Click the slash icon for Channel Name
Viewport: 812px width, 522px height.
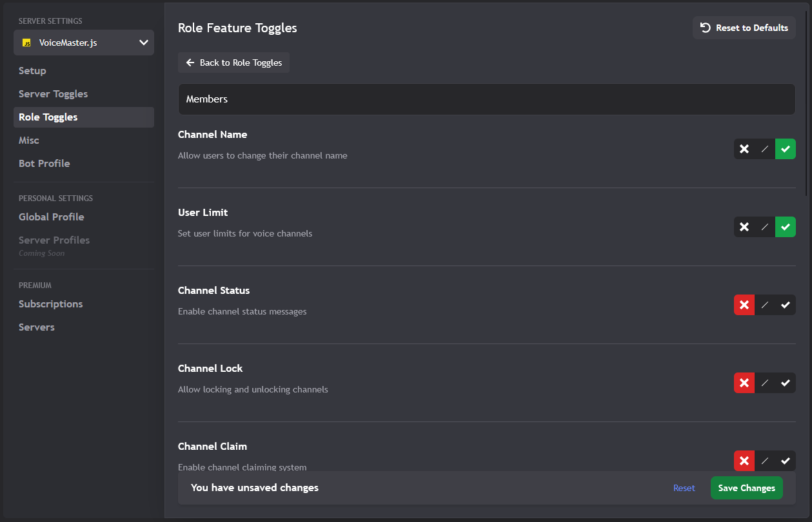coord(764,149)
